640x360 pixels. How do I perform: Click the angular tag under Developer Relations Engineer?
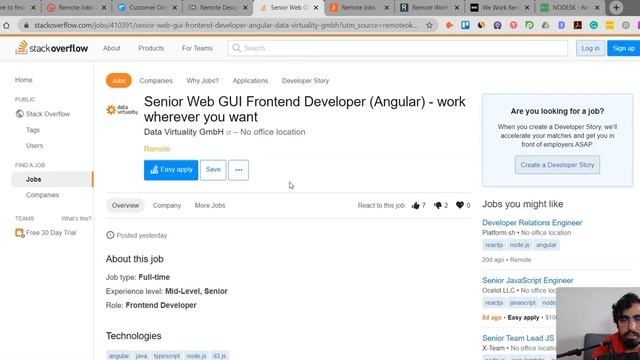[x=546, y=245]
